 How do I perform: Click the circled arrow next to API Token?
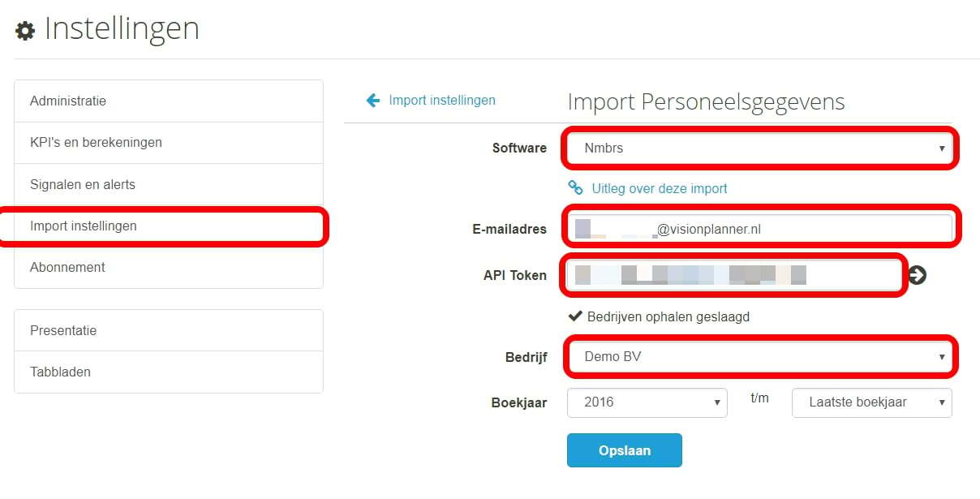[918, 276]
